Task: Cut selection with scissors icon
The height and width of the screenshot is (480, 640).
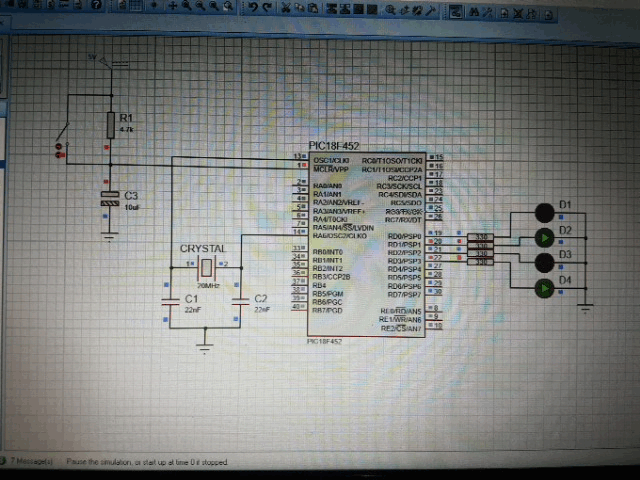Action: (x=286, y=7)
